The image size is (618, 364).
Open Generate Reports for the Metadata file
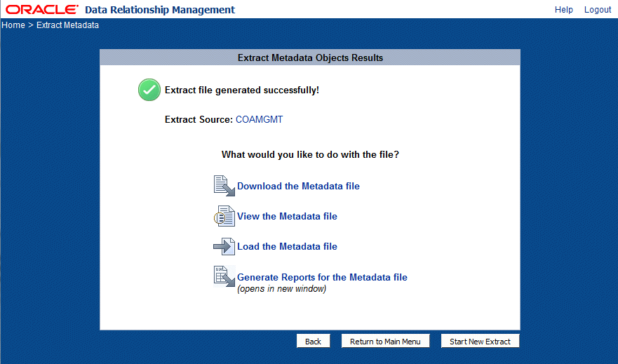pyautogui.click(x=322, y=277)
